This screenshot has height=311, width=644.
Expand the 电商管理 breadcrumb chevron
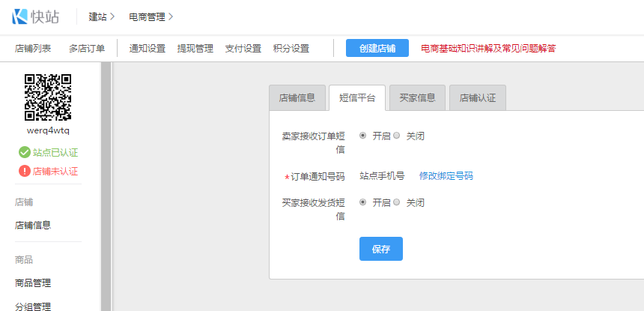(x=171, y=16)
